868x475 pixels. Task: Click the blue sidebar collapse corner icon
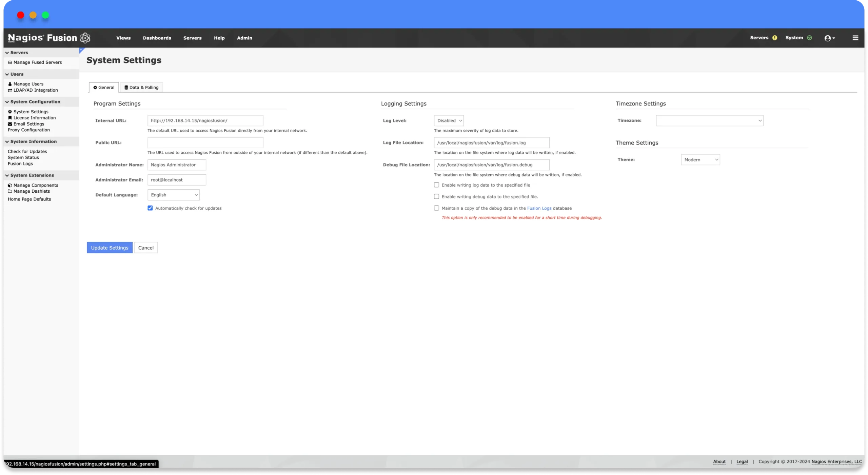pyautogui.click(x=81, y=50)
